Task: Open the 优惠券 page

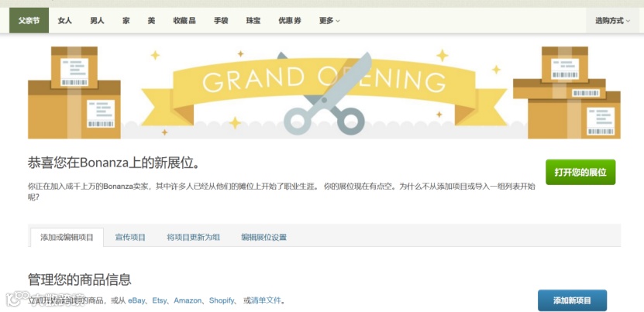Action: coord(290,21)
